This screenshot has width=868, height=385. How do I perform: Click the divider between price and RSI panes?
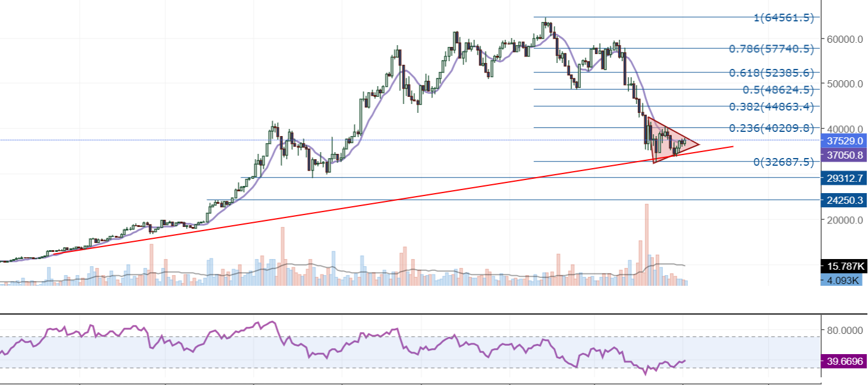coord(416,313)
